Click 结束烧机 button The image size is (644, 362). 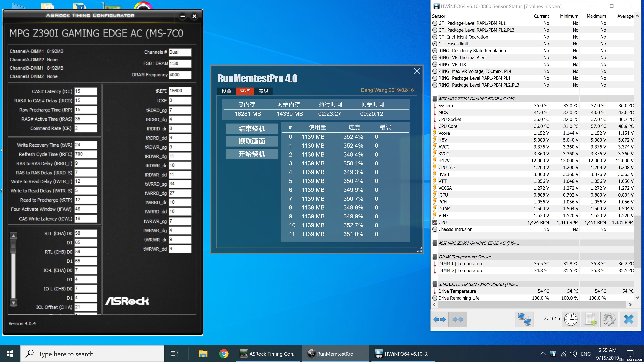pos(252,129)
